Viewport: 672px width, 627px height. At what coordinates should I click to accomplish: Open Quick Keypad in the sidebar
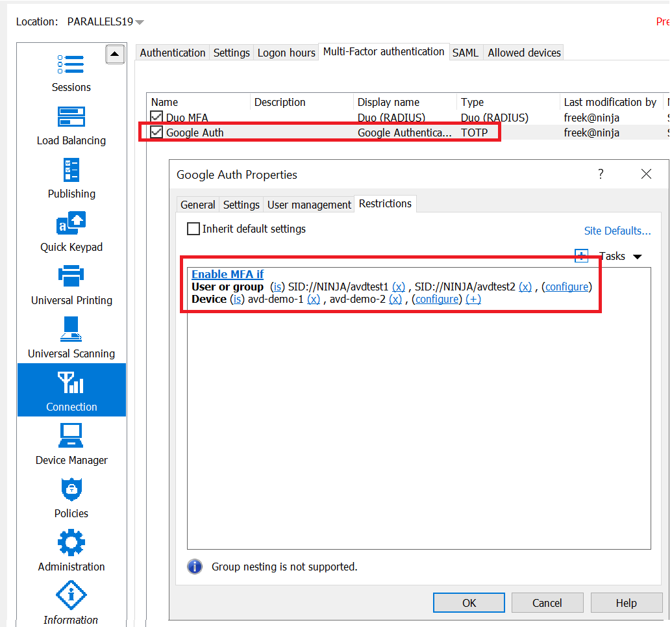click(71, 223)
